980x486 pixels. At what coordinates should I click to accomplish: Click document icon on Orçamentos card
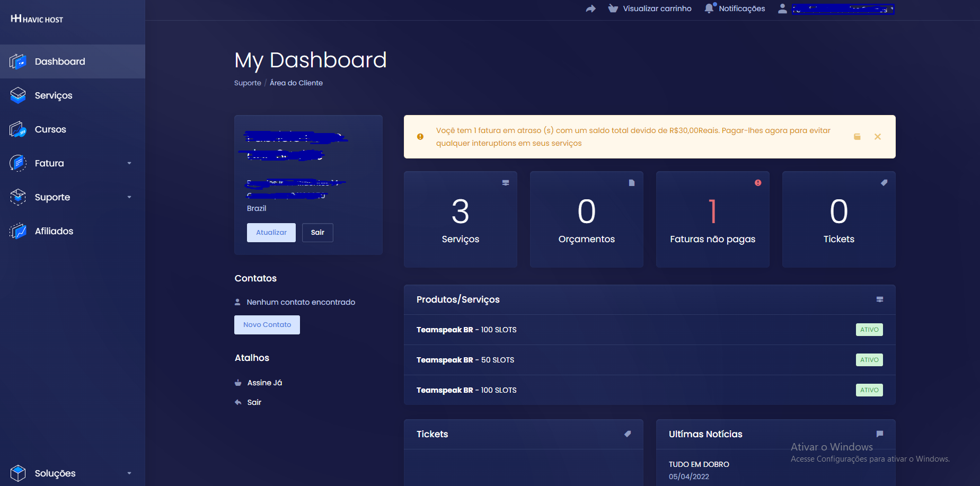click(x=632, y=183)
